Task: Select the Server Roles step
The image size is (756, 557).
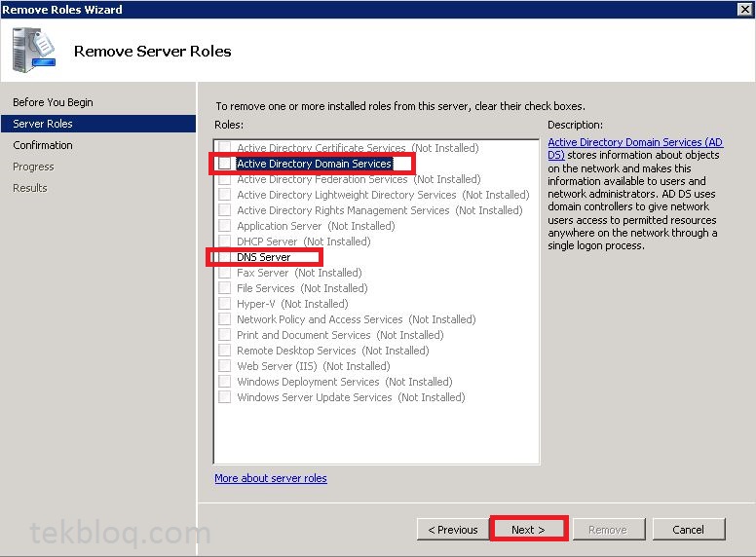Action: [x=98, y=124]
